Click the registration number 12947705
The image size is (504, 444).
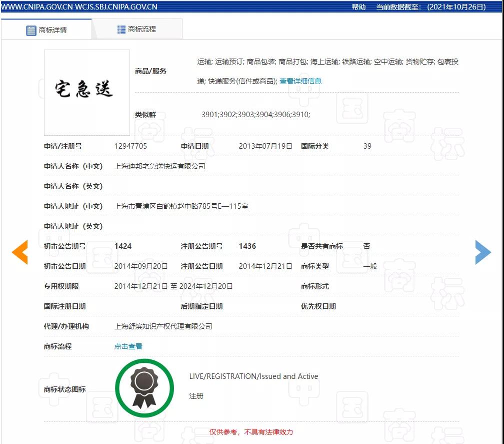tap(130, 146)
